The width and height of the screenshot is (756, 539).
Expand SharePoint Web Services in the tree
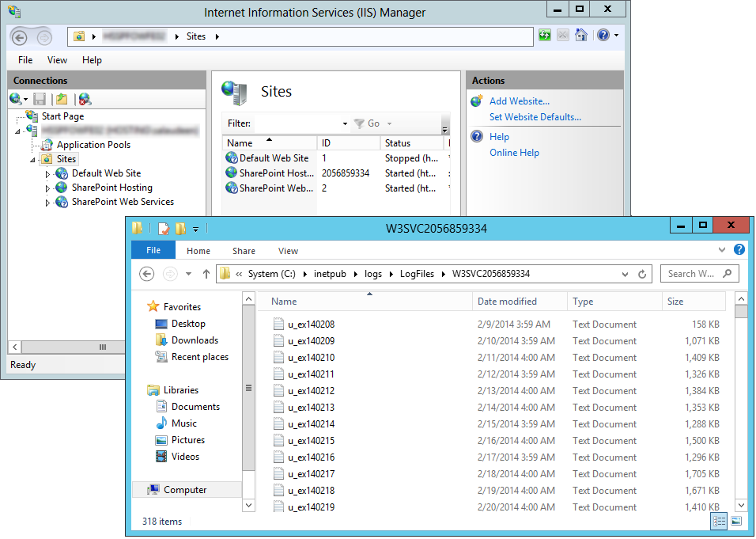47,203
